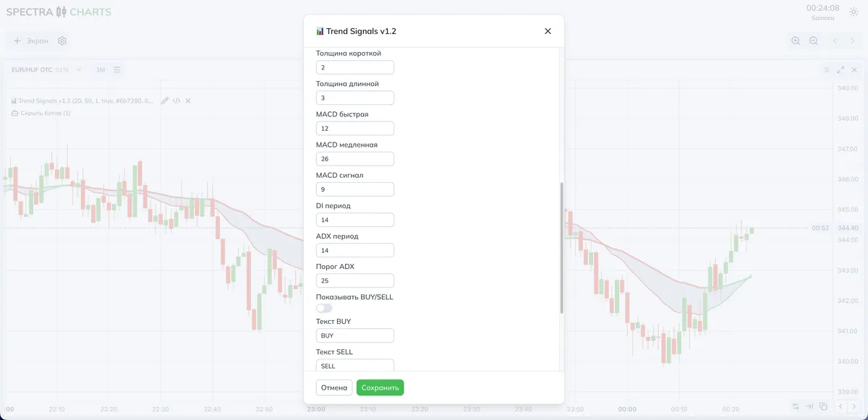Remove the Trend Signals indicator with the X
Screen dimensions: 868x420
187,101
